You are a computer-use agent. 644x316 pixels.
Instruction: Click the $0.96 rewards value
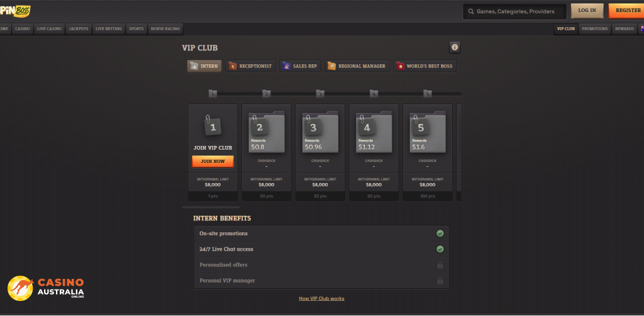coord(313,147)
